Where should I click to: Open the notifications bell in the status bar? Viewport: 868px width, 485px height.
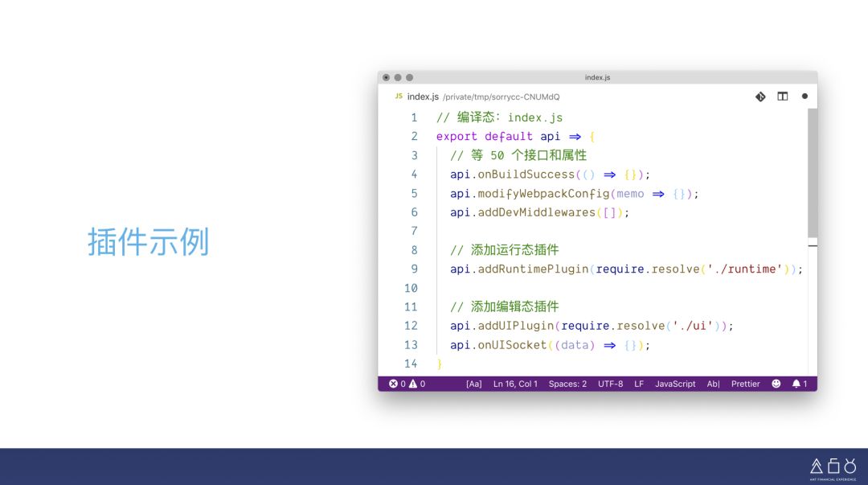coord(797,384)
